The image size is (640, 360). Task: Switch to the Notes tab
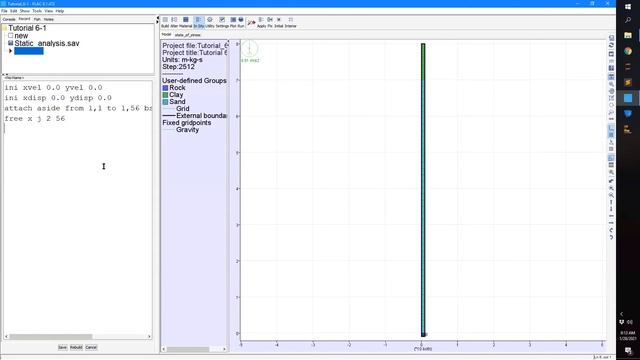[x=49, y=19]
